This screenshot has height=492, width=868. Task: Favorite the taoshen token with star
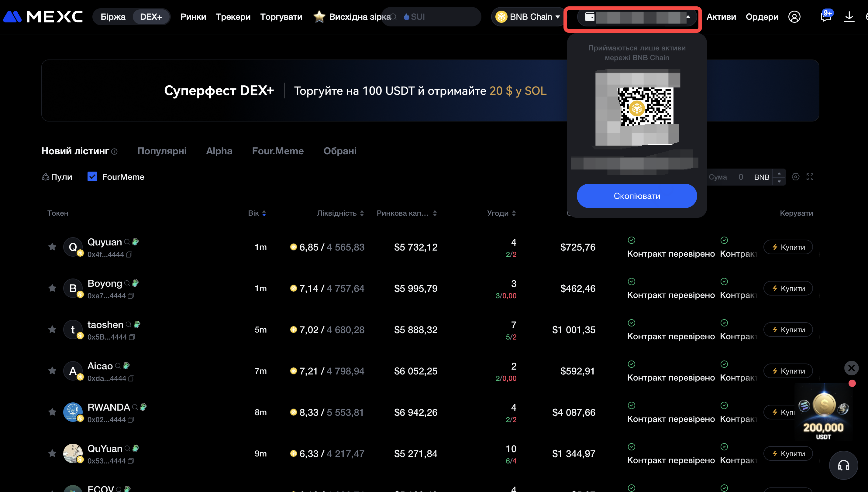click(52, 329)
